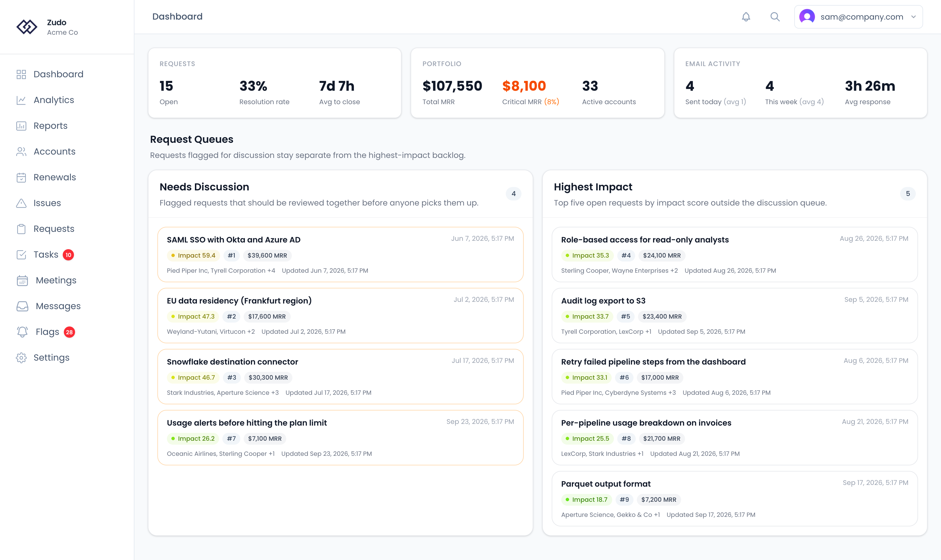Open EU data residency request card

pyautogui.click(x=341, y=316)
